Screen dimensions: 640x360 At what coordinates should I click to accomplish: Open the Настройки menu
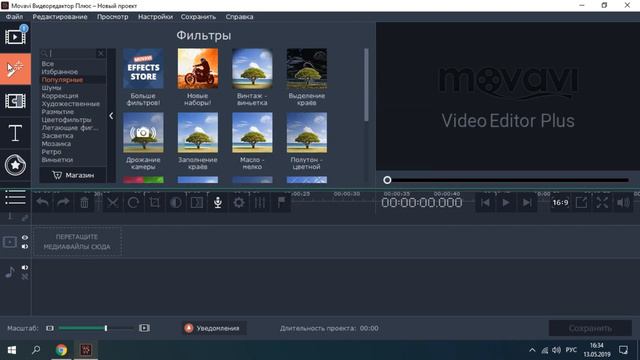pyautogui.click(x=155, y=17)
